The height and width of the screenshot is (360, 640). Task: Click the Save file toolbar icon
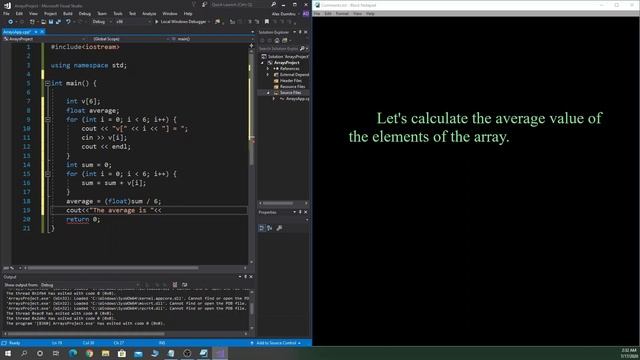click(51, 22)
